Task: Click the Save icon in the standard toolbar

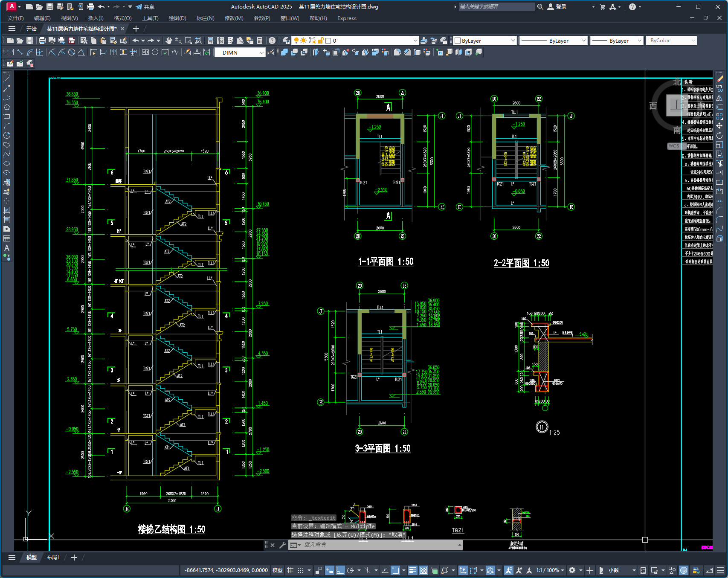Action: coord(30,41)
